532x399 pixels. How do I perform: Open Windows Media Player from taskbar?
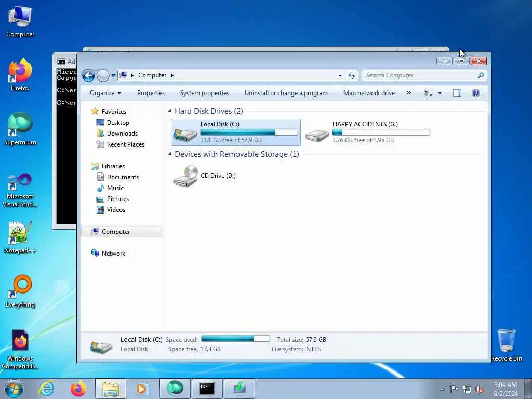point(141,389)
